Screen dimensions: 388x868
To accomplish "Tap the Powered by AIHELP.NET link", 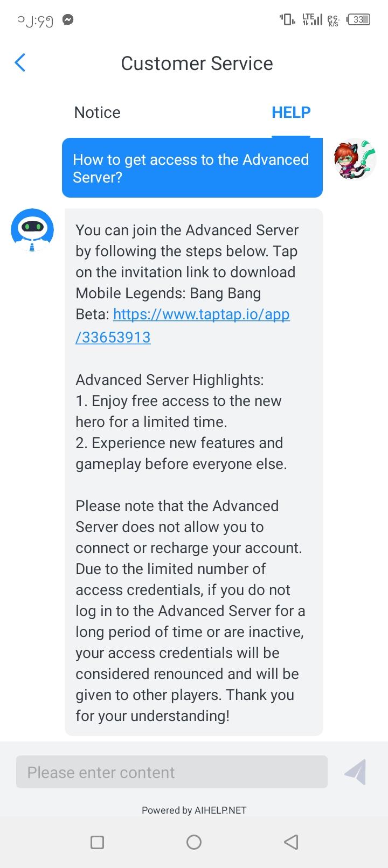I will click(194, 810).
